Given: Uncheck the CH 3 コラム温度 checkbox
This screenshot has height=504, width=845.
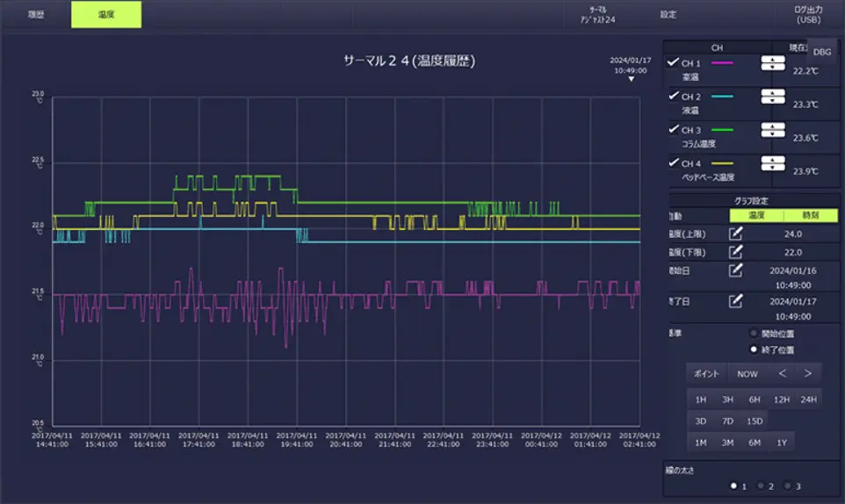Looking at the screenshot, I should point(673,129).
